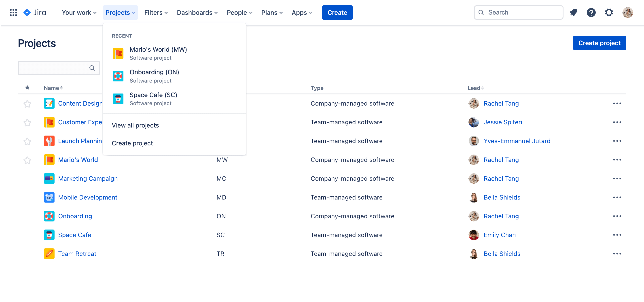Click the Onboarding project icon
Screen dimensions: 644x302
(118, 76)
